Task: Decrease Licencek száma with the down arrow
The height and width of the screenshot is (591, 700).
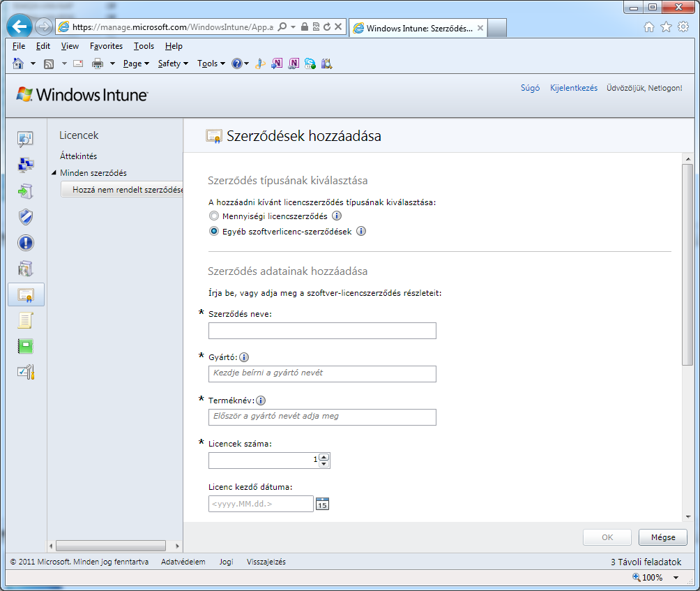Action: point(324,464)
